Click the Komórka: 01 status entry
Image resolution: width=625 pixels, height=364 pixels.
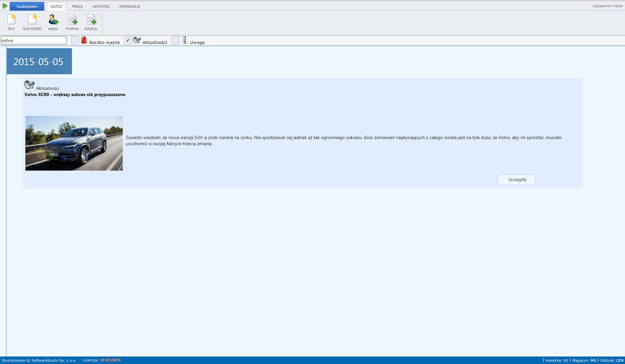click(x=556, y=360)
